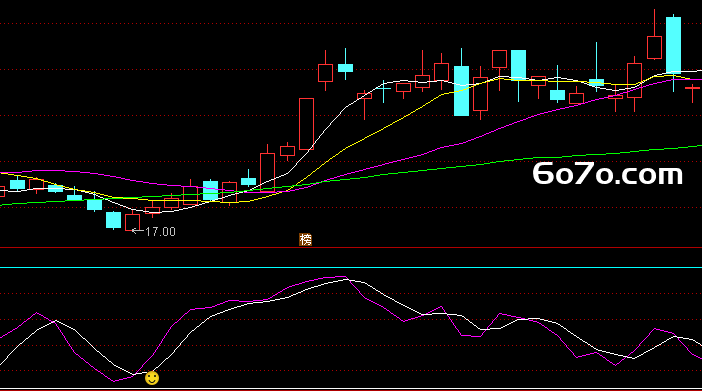The height and width of the screenshot is (391, 702).
Task: Click the cyan cross doji beside white average line
Action: [x=383, y=89]
